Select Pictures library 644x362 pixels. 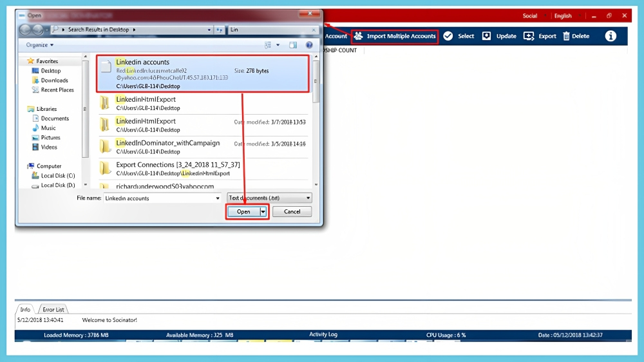tap(46, 137)
